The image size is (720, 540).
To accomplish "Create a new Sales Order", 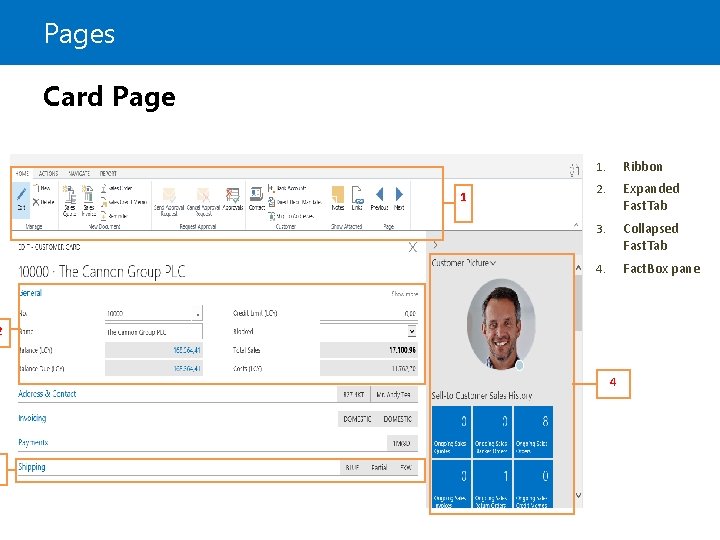I will (117, 188).
